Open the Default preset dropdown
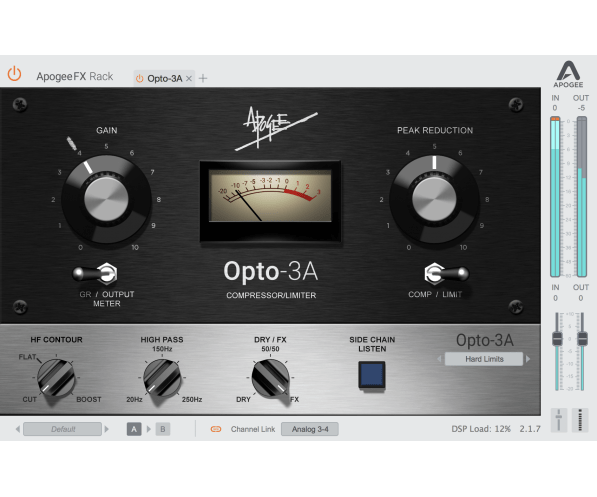 pos(62,429)
